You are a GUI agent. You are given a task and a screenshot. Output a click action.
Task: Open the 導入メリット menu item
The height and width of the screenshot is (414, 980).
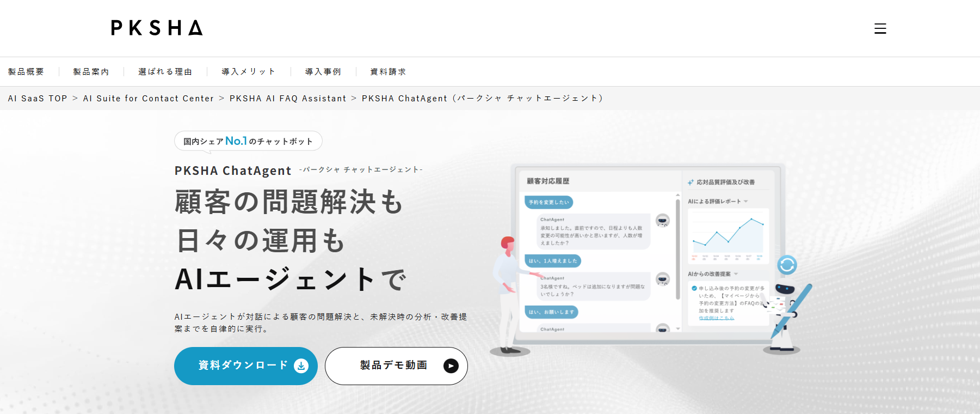pos(249,72)
